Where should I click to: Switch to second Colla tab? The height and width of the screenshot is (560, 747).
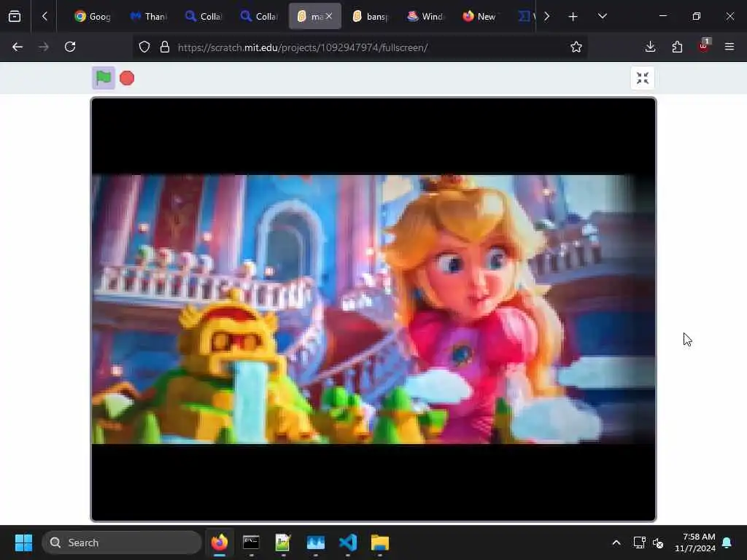259,17
